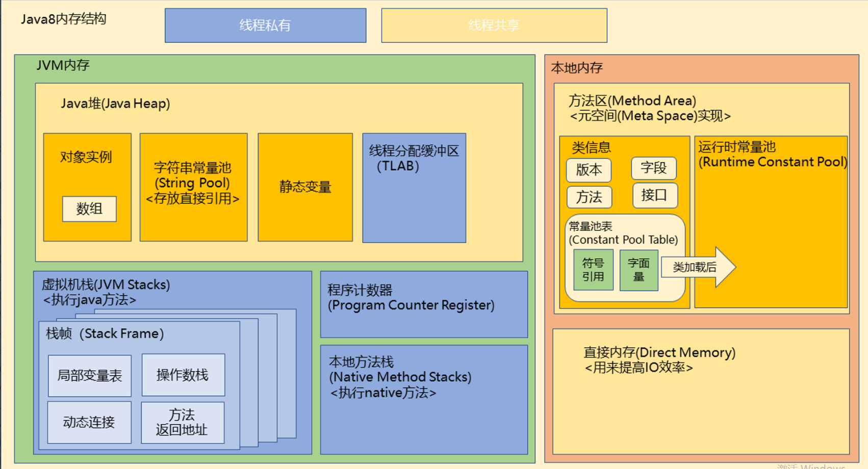Click the 接口 box in 类信息

point(654,195)
